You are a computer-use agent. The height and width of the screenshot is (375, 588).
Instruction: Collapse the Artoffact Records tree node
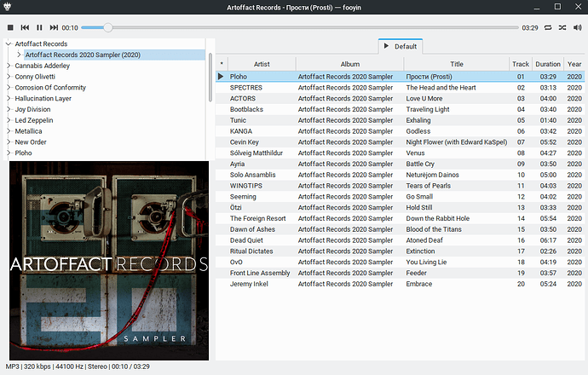coord(9,43)
